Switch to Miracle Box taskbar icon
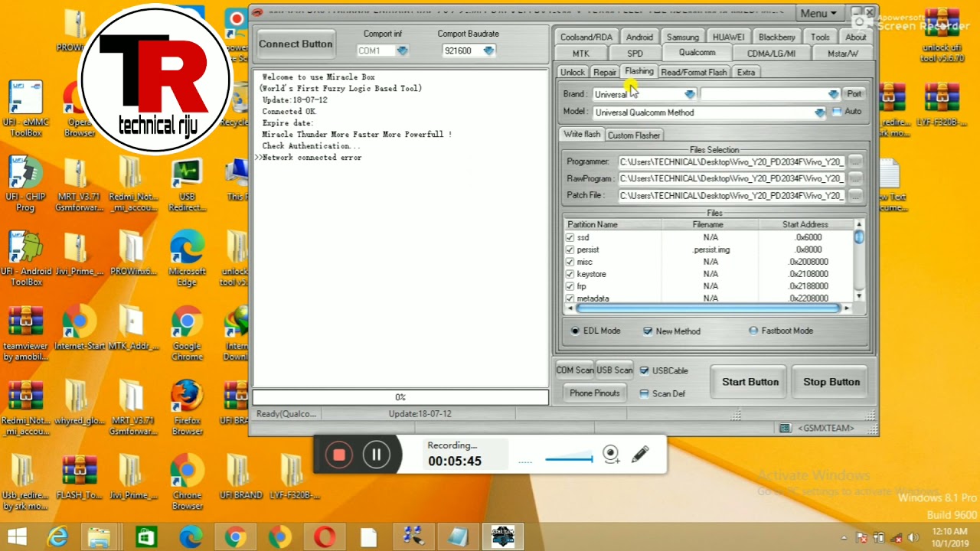The height and width of the screenshot is (551, 980). coord(502,537)
